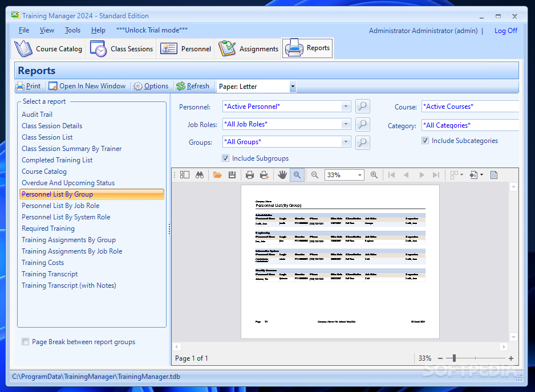The height and width of the screenshot is (392, 535).
Task: Click Unlock Trial mode menu item
Action: (x=152, y=30)
